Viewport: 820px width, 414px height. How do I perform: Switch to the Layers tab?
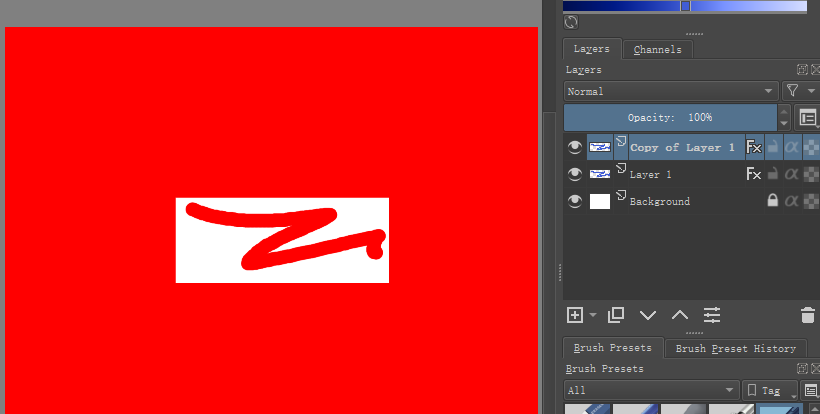591,49
